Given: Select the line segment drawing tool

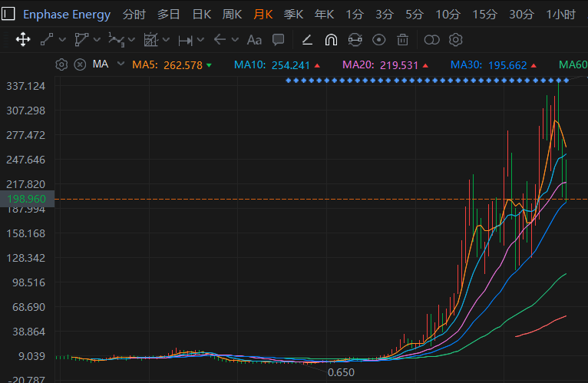Looking at the screenshot, I should tap(47, 39).
